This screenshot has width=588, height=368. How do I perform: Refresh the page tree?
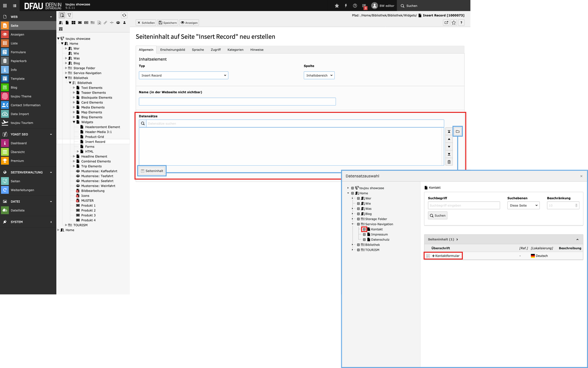click(x=124, y=15)
